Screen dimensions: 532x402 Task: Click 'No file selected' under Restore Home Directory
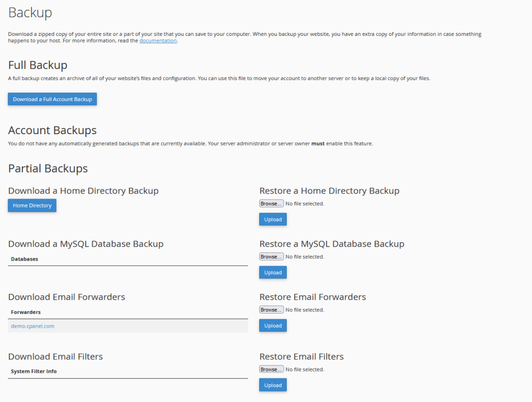[305, 204]
